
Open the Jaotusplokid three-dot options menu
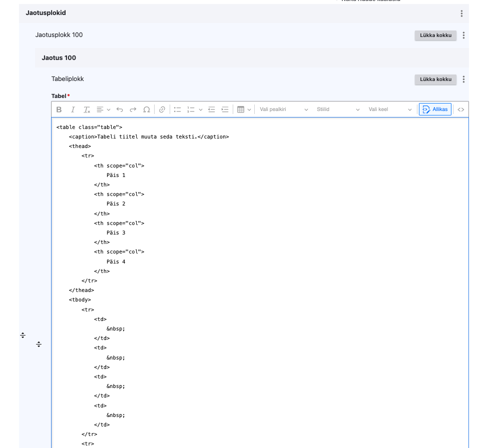[461, 13]
